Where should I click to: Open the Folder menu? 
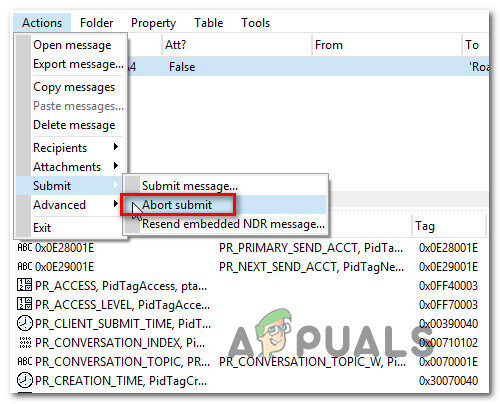[97, 23]
